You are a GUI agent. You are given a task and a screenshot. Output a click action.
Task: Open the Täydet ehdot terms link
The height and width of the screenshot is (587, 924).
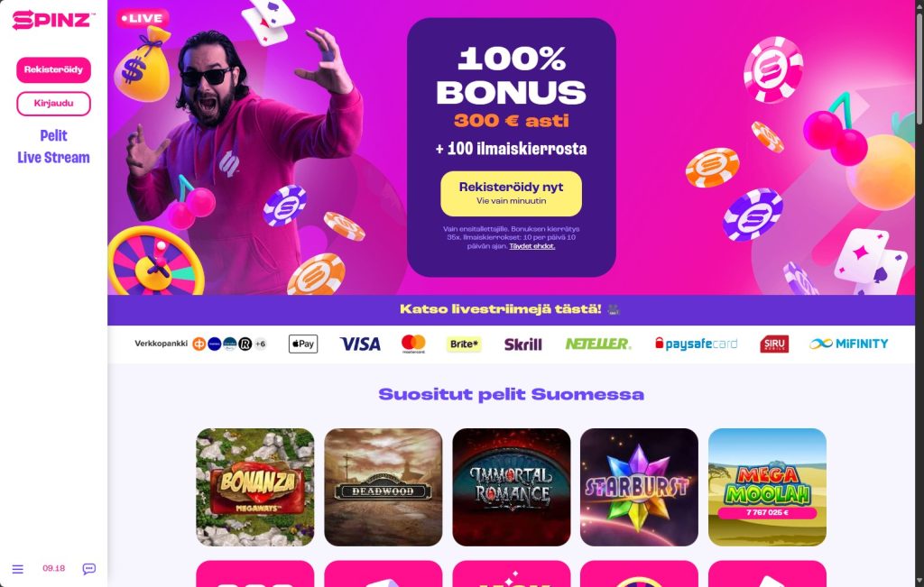[532, 246]
